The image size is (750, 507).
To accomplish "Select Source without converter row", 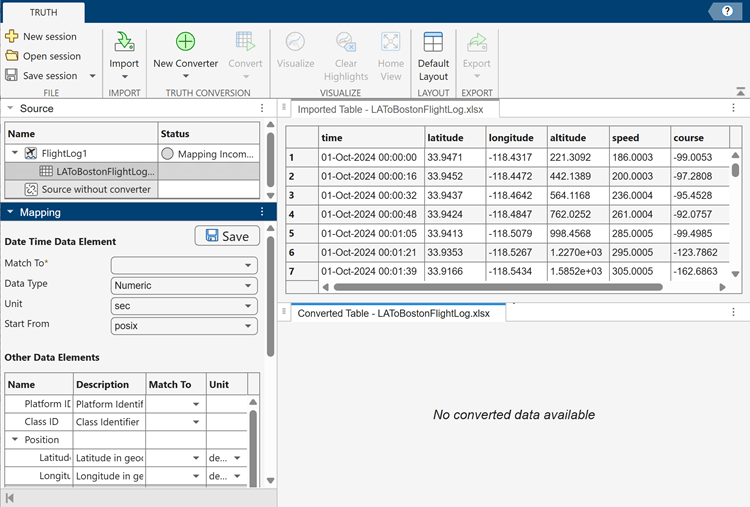I will pyautogui.click(x=132, y=189).
